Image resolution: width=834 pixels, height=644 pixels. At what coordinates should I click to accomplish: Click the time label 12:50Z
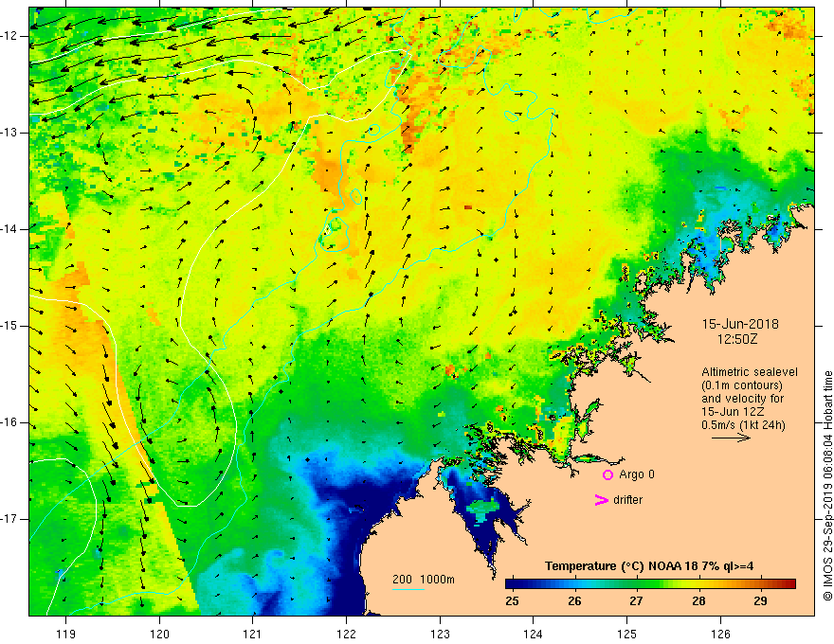coord(737,338)
